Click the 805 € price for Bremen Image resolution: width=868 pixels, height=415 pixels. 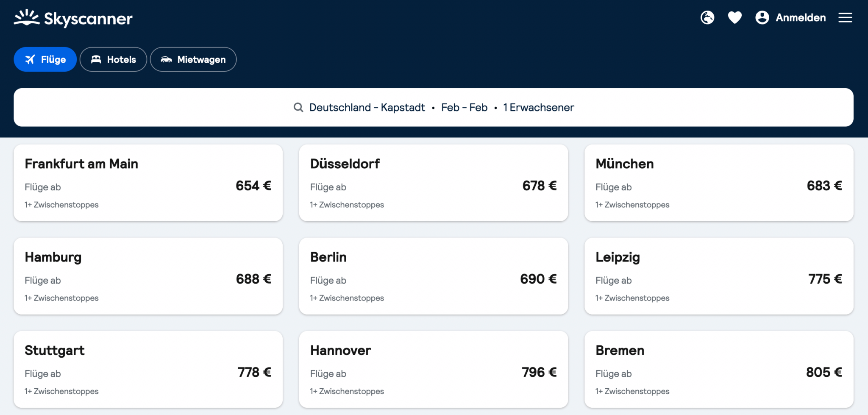click(x=824, y=372)
